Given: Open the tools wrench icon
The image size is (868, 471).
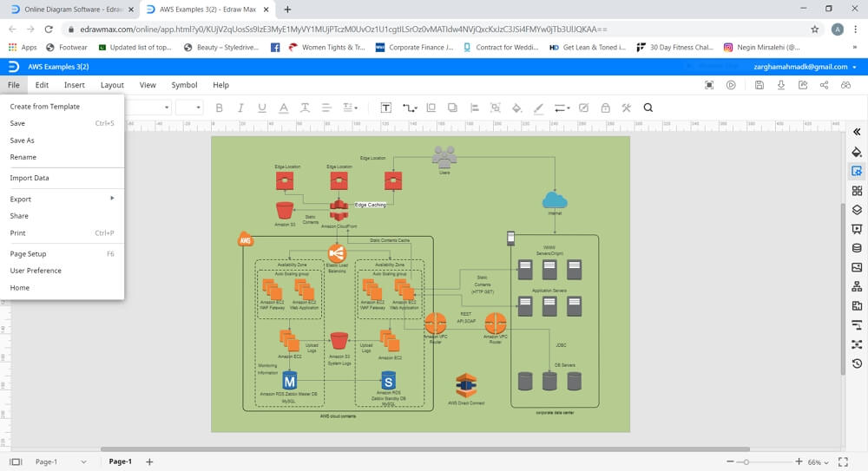Looking at the screenshot, I should (x=626, y=108).
